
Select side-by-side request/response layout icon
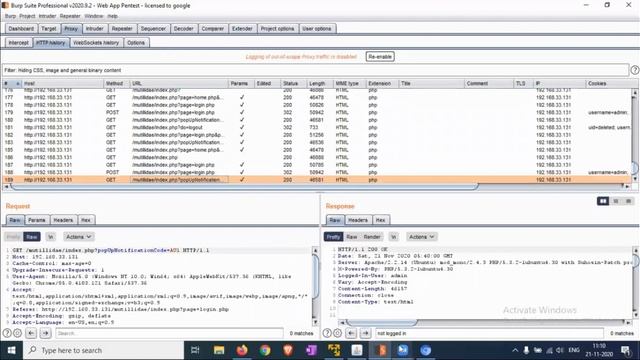pos(603,201)
